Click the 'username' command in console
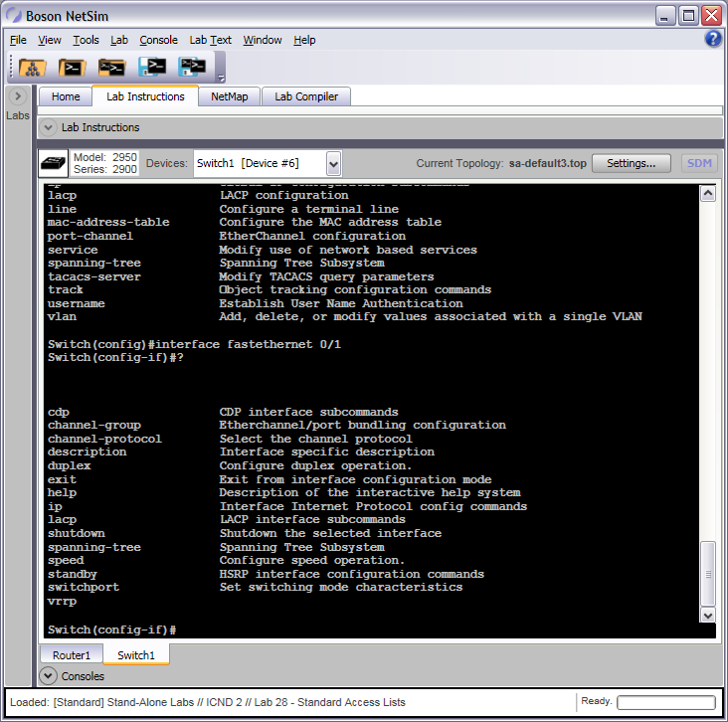The image size is (728, 722). [x=77, y=303]
